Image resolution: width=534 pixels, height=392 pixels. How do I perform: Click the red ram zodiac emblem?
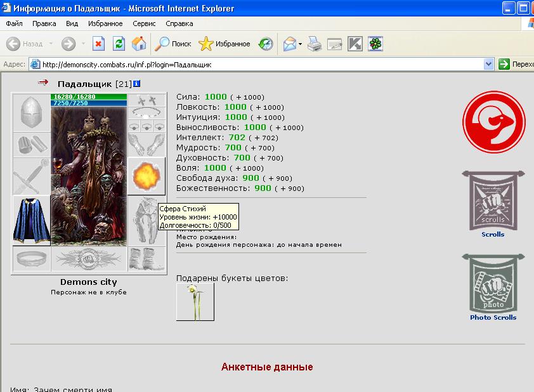(x=493, y=122)
